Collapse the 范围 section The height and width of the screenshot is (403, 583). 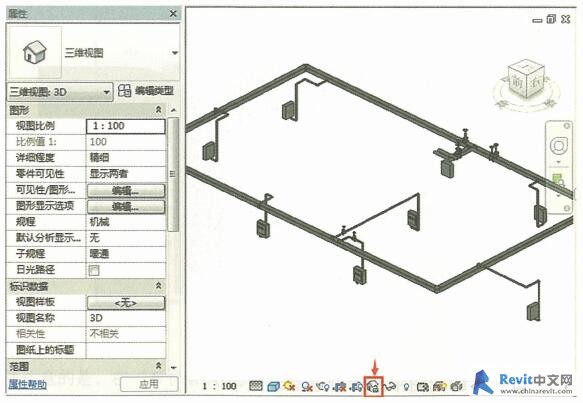(x=158, y=366)
